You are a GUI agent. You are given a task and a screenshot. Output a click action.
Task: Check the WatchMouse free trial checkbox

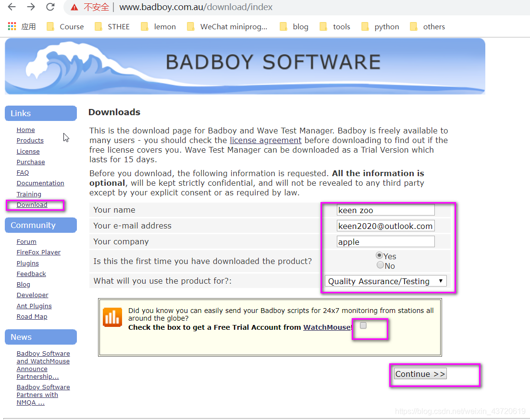(363, 325)
